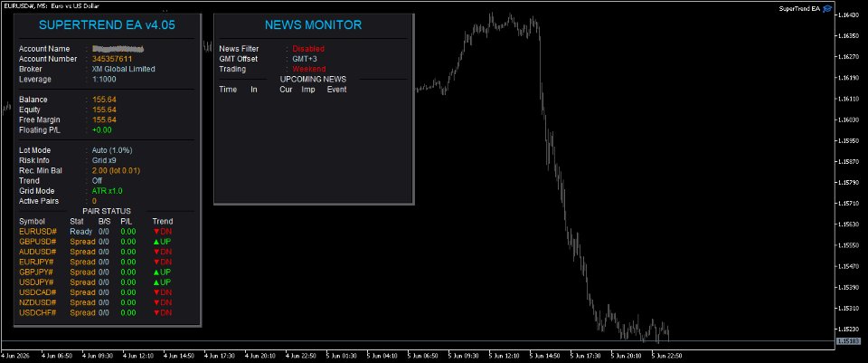Click the current price label 1.15188
This screenshot has height=363, width=868.
point(847,341)
